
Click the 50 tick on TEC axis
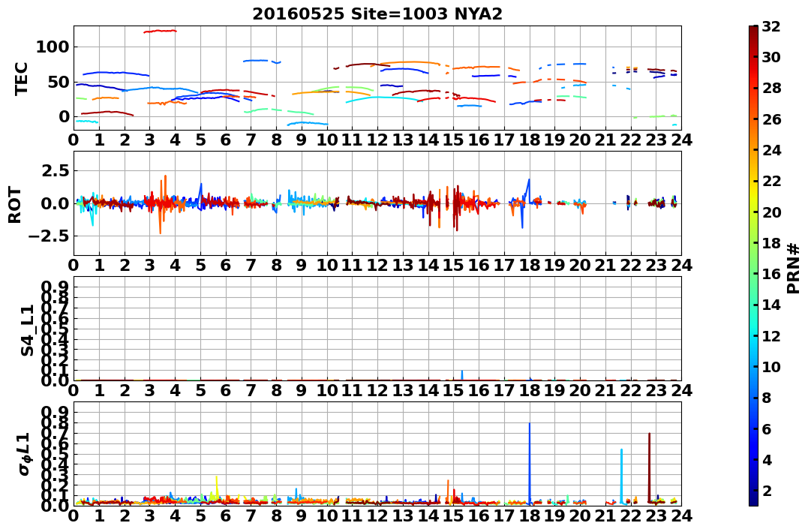pos(59,82)
